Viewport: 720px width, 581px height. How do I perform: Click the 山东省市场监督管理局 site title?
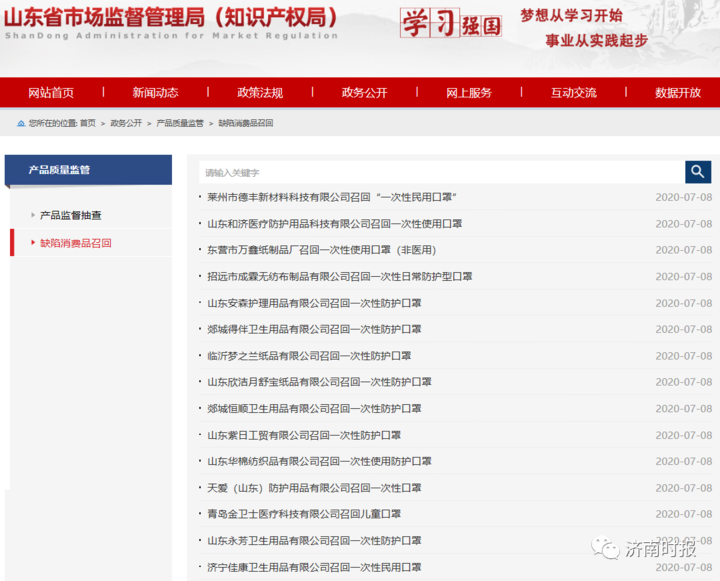coord(171,17)
